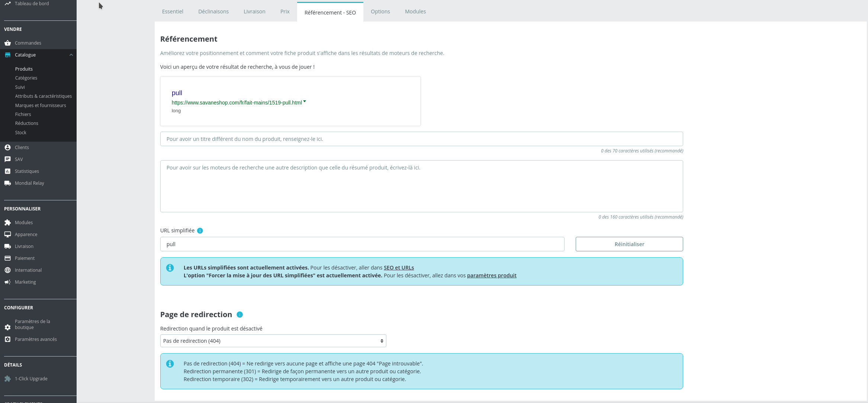Click the Commandes basket icon
Screen dimensions: 868x403
pos(7,43)
